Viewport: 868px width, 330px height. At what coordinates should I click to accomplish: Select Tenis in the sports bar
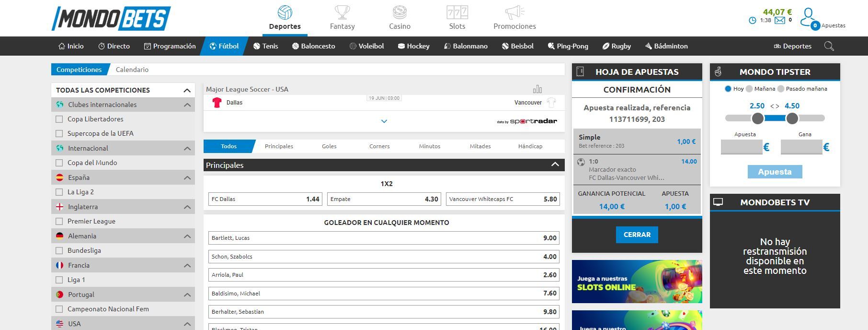coord(266,46)
